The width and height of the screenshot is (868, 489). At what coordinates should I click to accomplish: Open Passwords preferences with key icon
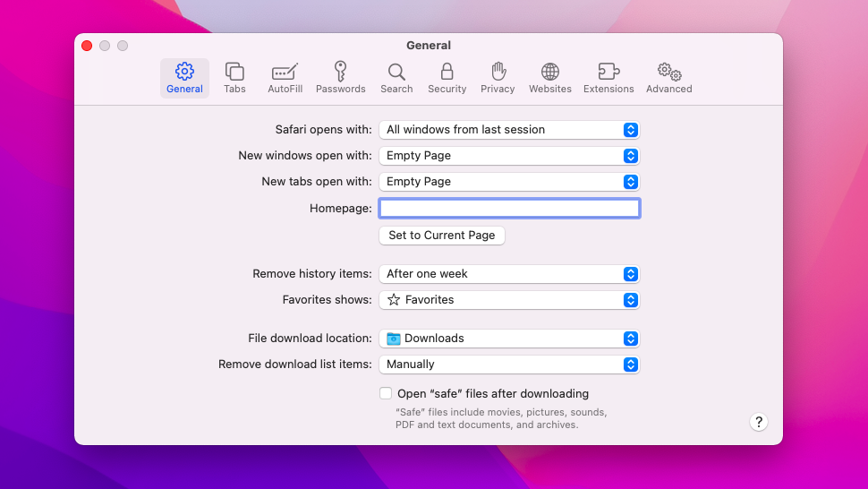[340, 78]
